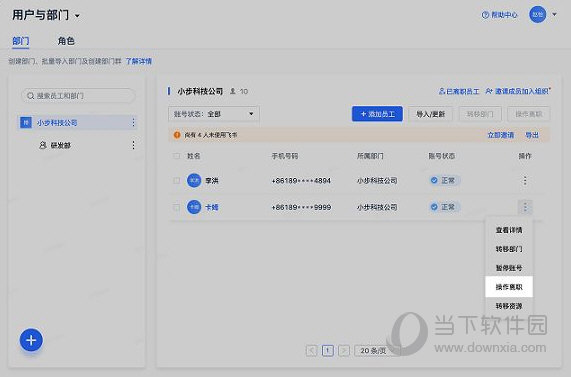Select 小步科技公司 in the department tree
Viewport: 571px width, 377px height.
(78, 123)
